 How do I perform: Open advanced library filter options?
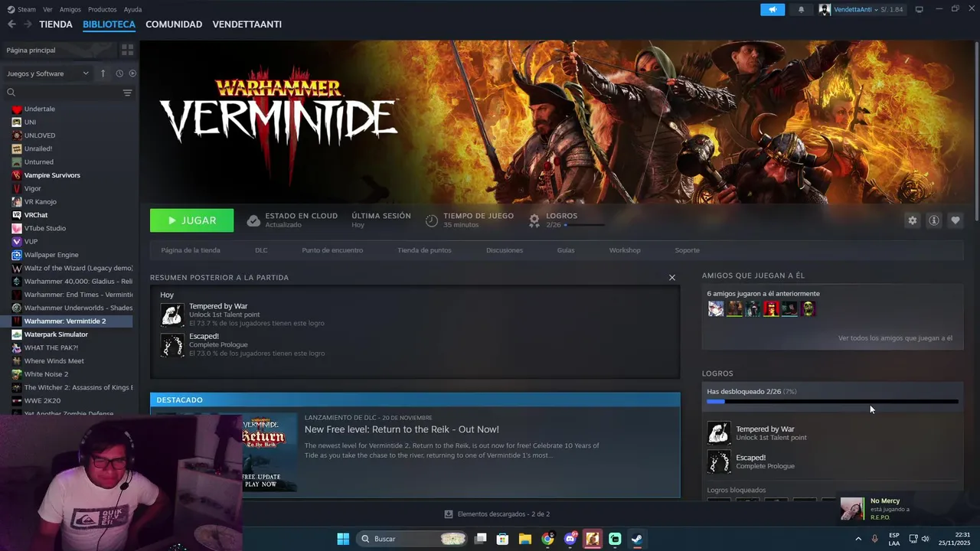(x=127, y=93)
